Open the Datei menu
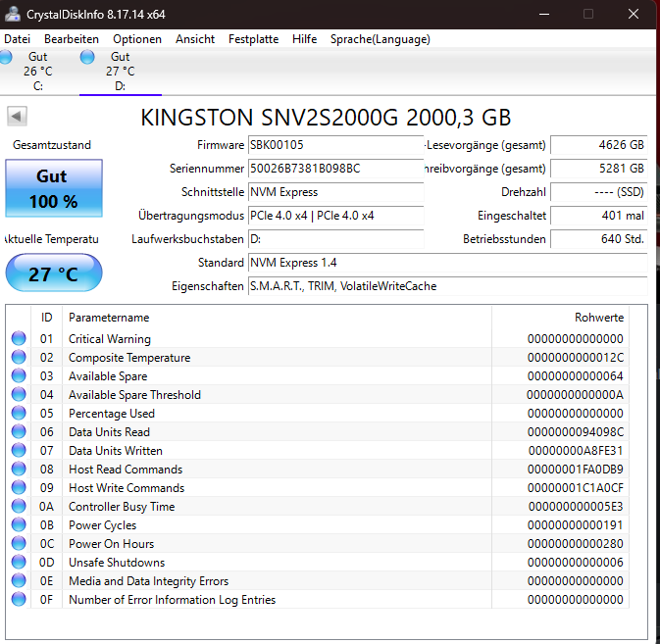The image size is (660, 644). pyautogui.click(x=18, y=39)
